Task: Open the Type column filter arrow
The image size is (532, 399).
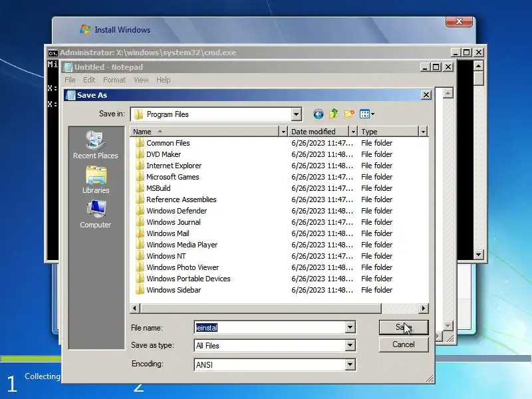Action: pyautogui.click(x=423, y=132)
